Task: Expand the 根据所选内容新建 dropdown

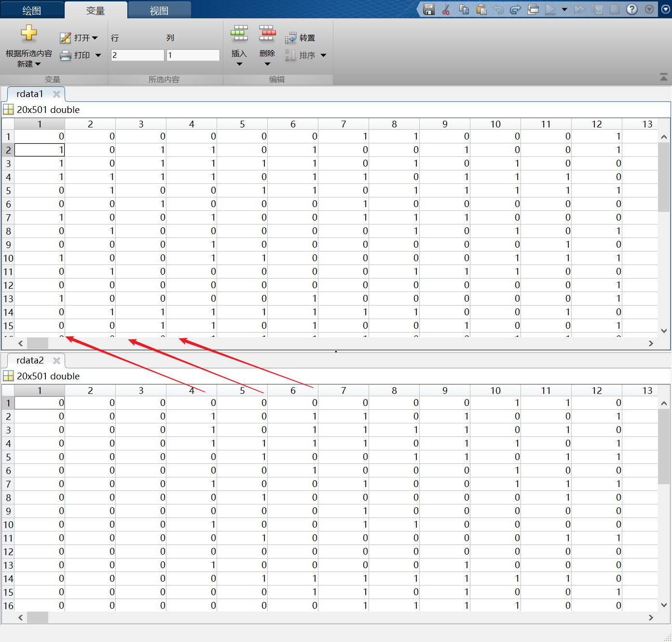Action: point(38,64)
